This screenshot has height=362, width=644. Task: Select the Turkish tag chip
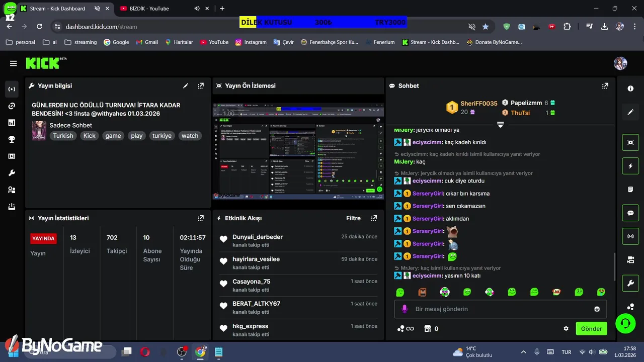63,136
